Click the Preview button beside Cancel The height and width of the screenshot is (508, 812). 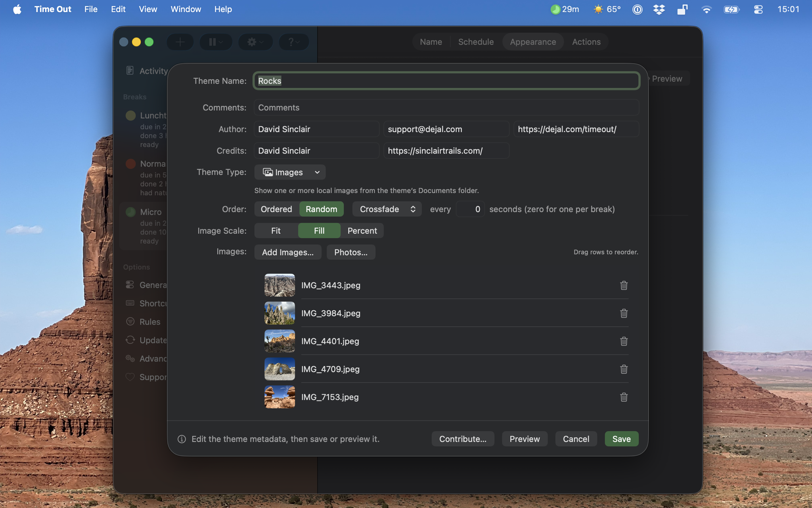525,439
